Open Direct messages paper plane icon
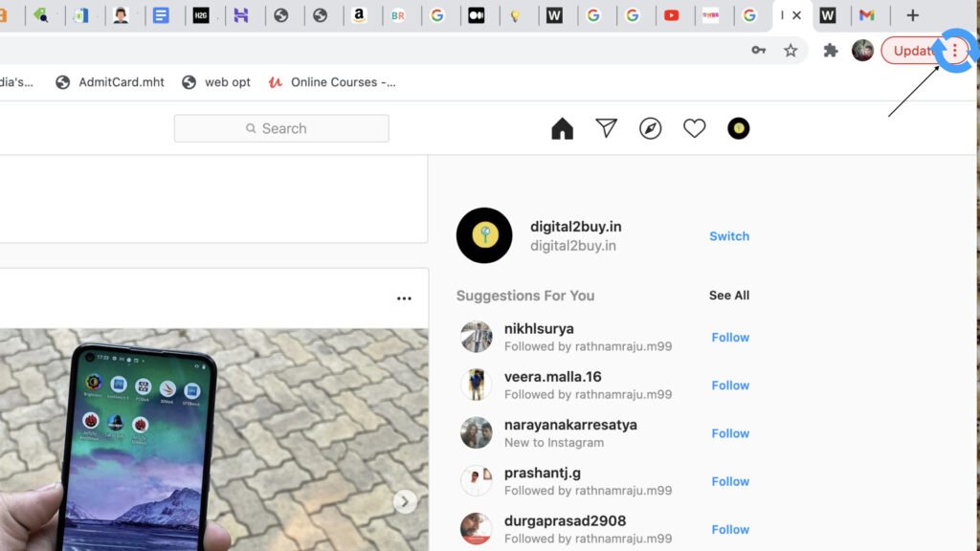Viewport: 980px width, 551px height. pos(606,128)
